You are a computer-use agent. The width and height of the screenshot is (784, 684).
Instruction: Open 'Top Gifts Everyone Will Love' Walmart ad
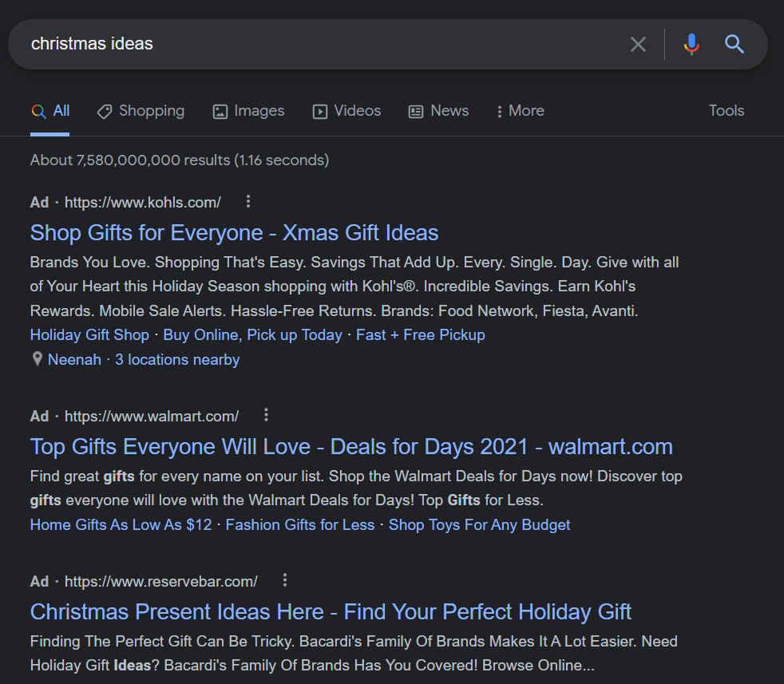click(351, 446)
